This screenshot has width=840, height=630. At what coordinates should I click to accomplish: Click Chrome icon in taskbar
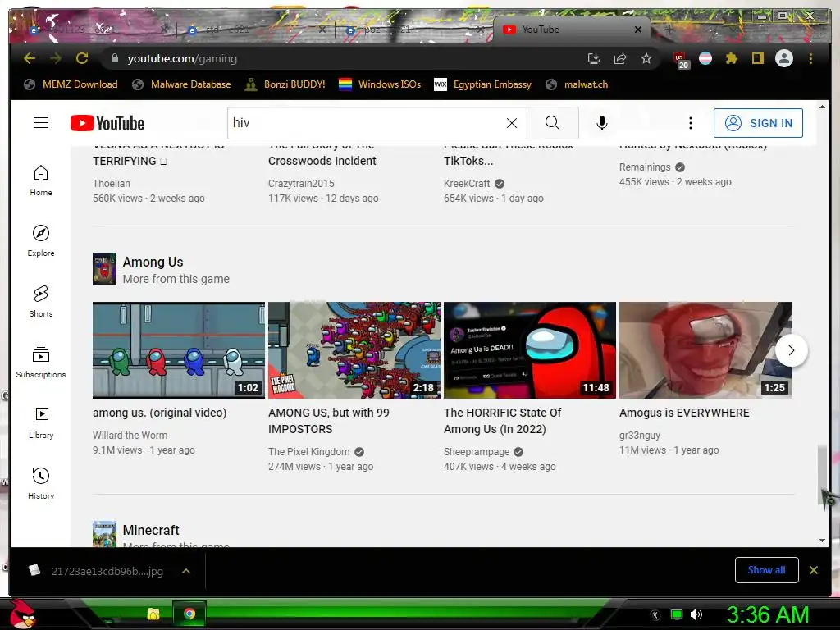(x=189, y=614)
